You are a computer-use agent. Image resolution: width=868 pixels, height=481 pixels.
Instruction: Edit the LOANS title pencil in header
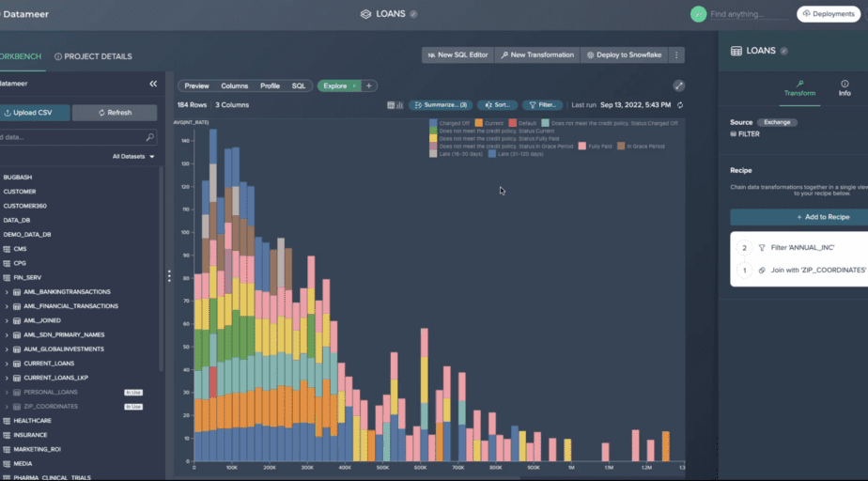(x=413, y=14)
